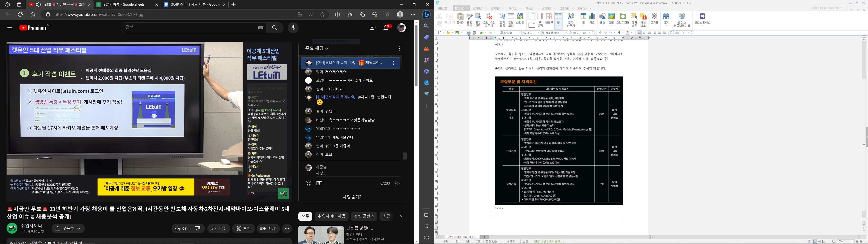Toggle 변경 내용 기록 중지 tracking
Viewport: 868px width, 244px height.
click(548, 242)
